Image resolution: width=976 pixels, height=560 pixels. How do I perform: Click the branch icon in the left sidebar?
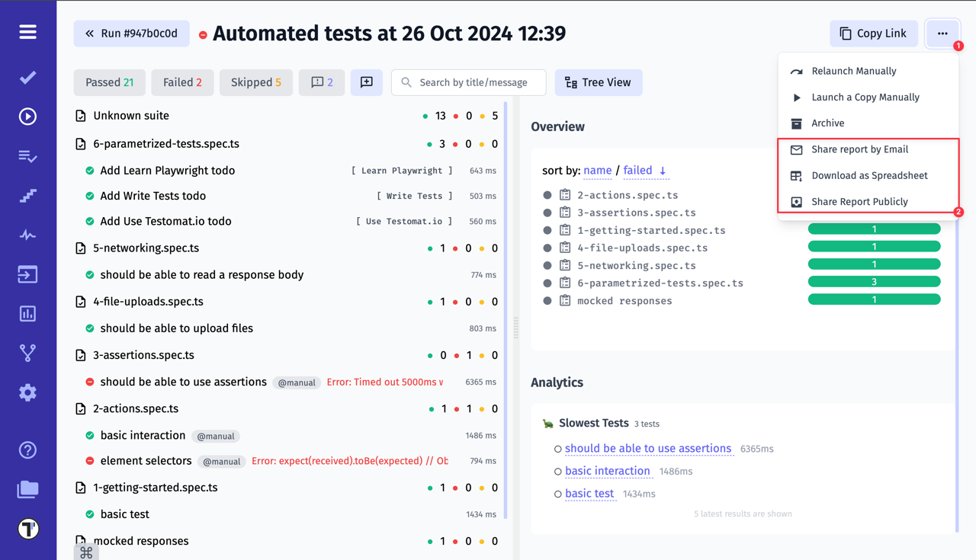click(x=27, y=352)
